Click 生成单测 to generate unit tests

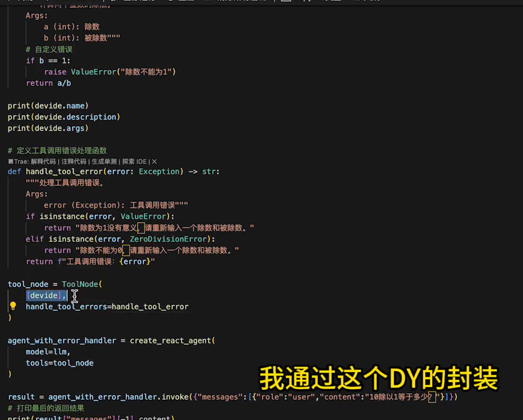coord(105,162)
